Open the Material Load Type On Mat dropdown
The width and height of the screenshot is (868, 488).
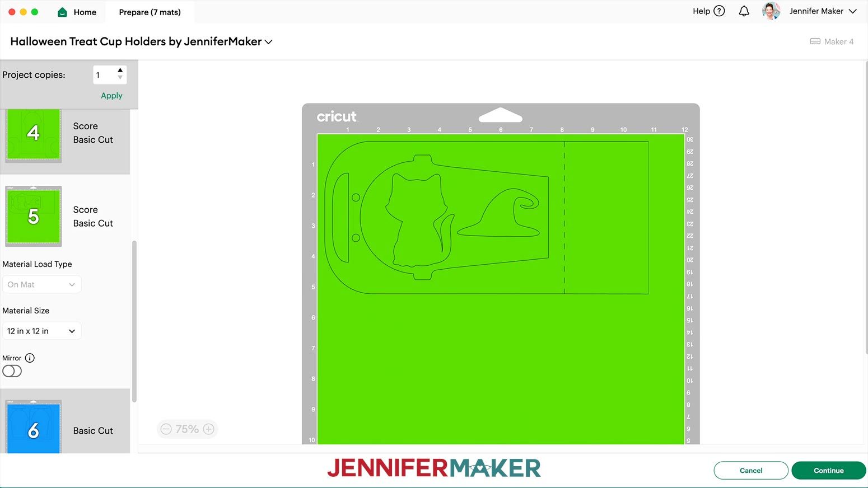41,284
